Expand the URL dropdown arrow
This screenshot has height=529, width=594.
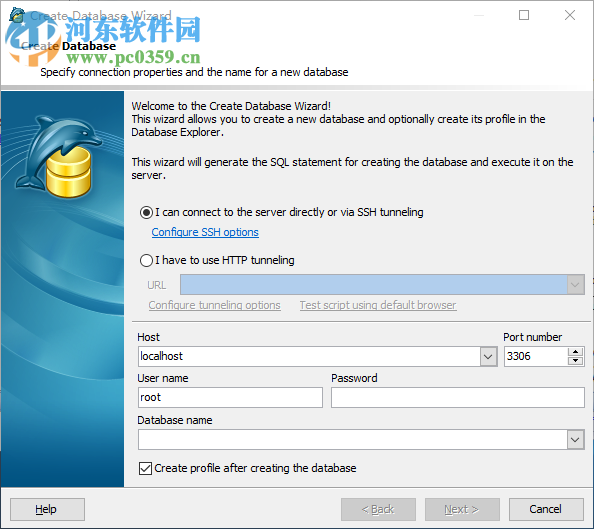point(575,285)
